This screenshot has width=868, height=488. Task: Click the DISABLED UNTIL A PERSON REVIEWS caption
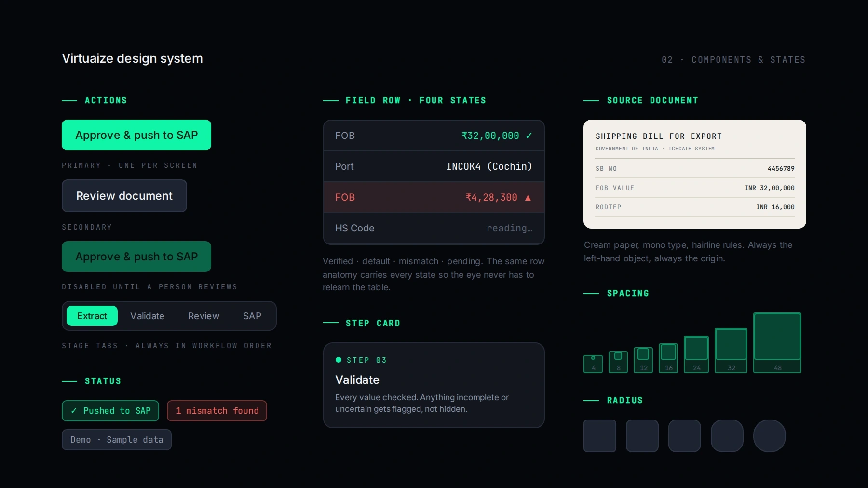pos(149,287)
